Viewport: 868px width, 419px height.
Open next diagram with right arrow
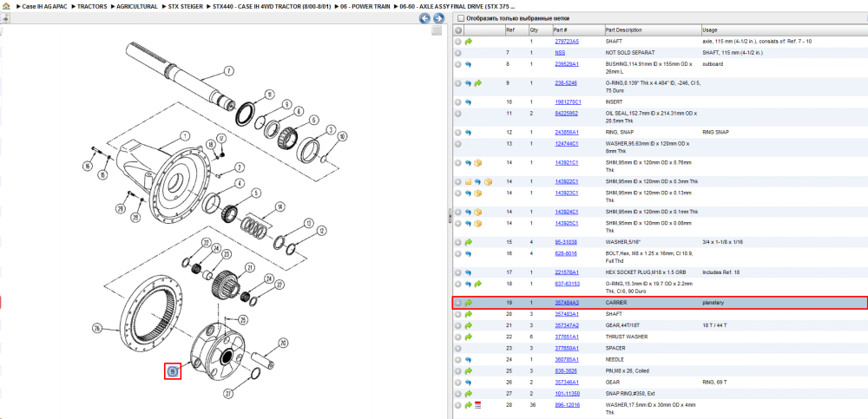click(x=437, y=18)
